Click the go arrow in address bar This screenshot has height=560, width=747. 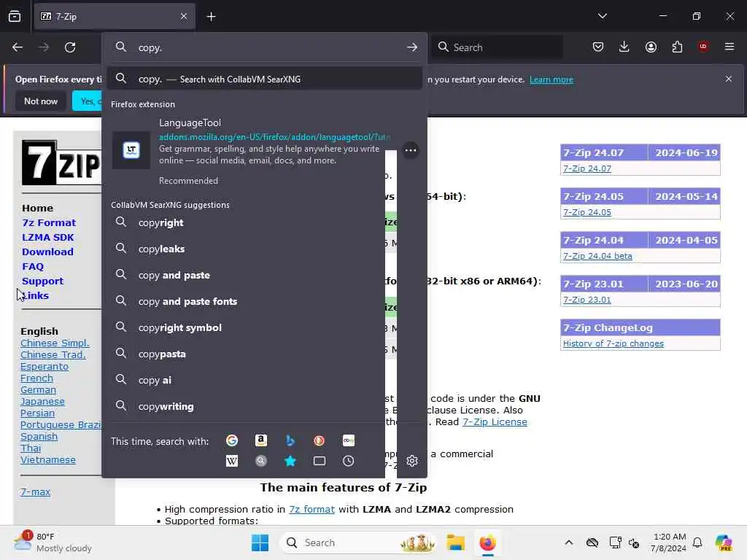point(412,47)
